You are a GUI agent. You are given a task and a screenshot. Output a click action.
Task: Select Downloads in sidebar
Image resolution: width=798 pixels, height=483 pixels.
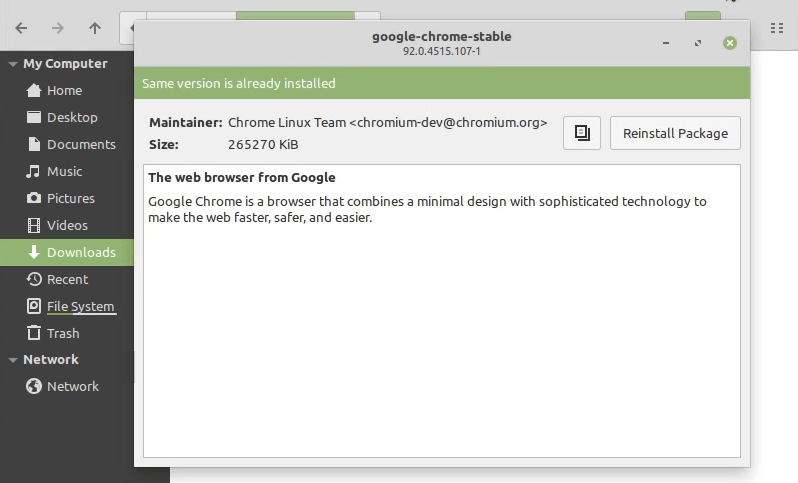tap(67, 252)
